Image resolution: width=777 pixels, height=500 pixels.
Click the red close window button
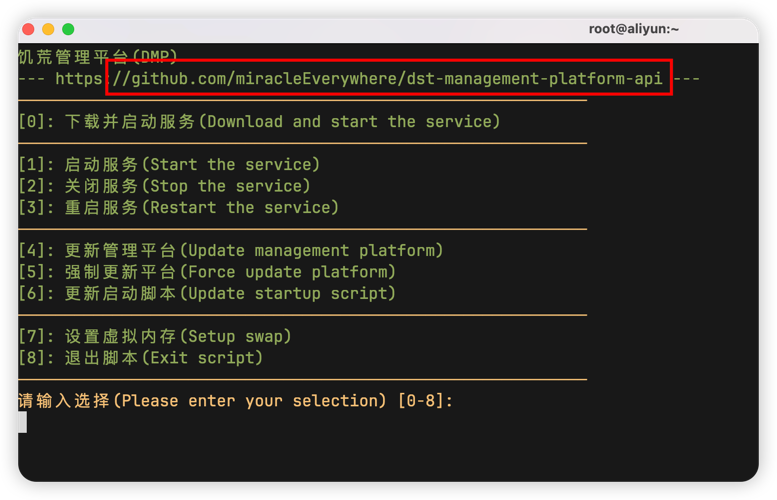tap(28, 30)
